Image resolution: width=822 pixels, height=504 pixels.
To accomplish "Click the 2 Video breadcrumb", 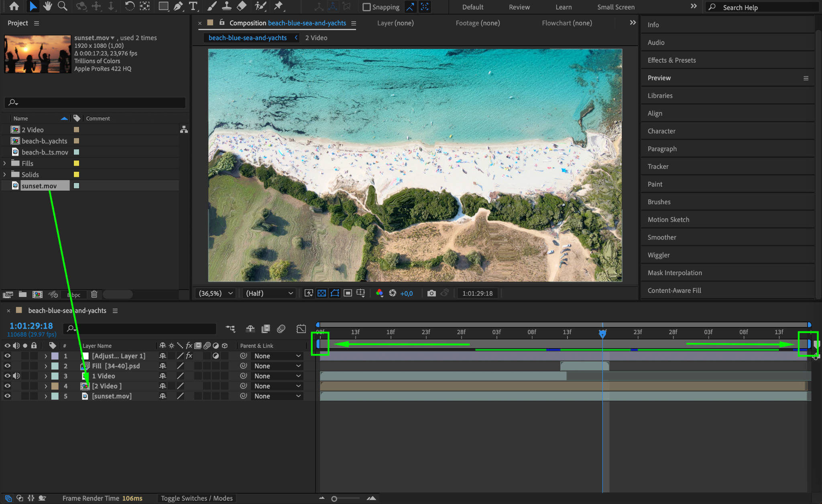I will pos(316,38).
